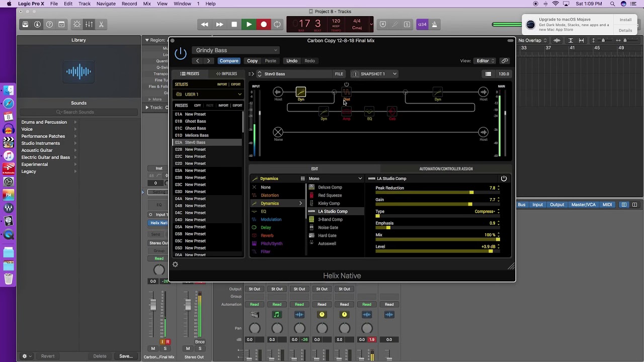
Task: Click the plugin header Copy button
Action: 252,61
